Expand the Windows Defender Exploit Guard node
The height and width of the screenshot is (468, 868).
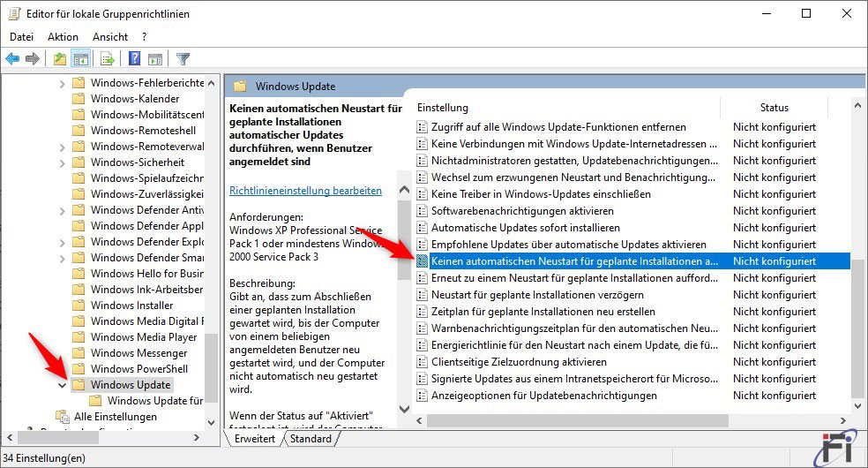pos(62,243)
